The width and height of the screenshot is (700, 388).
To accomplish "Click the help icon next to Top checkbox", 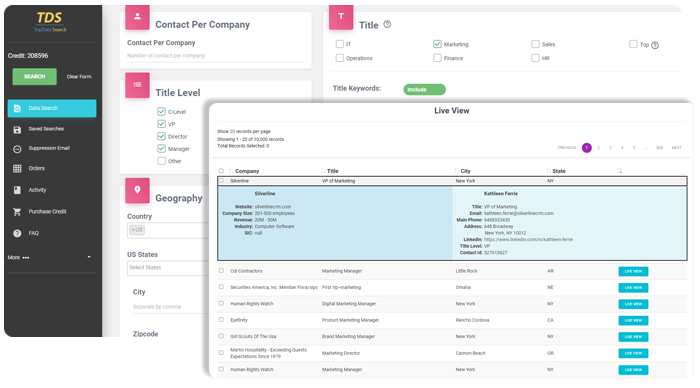I will (655, 45).
